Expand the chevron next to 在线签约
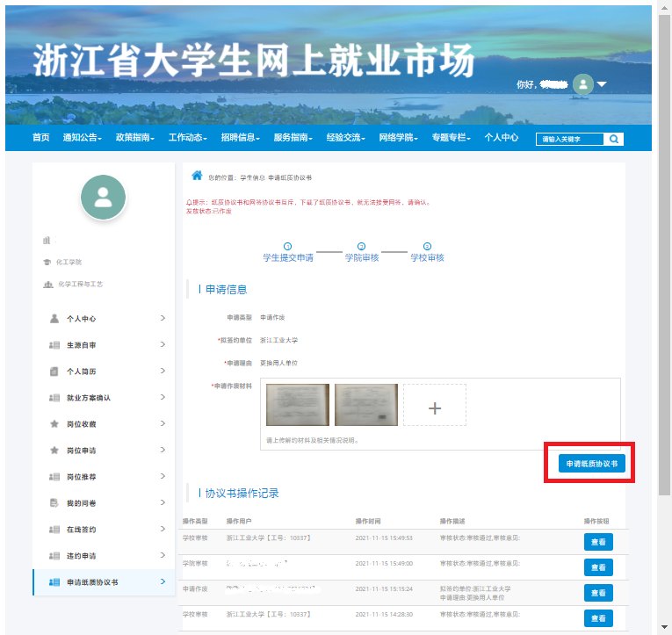This screenshot has height=635, width=672. (x=163, y=530)
